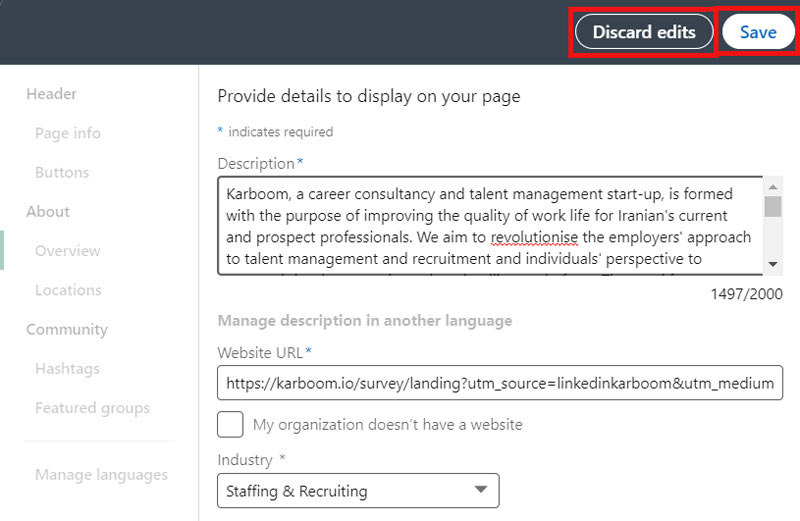800x521 pixels.
Task: Open the Page info section
Action: pos(67,133)
